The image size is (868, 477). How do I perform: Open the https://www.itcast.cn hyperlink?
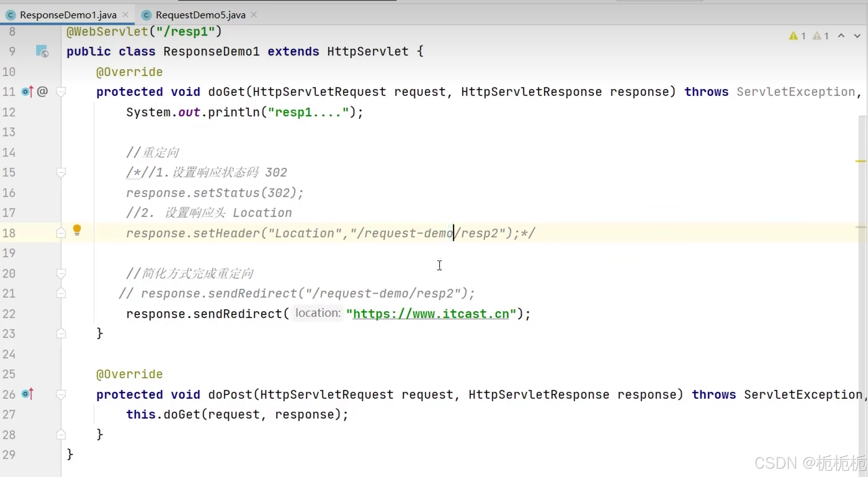click(430, 314)
